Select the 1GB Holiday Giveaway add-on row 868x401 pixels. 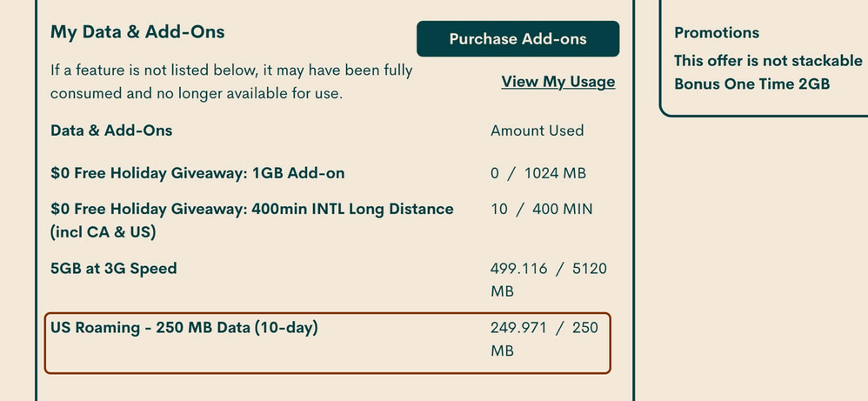click(197, 173)
